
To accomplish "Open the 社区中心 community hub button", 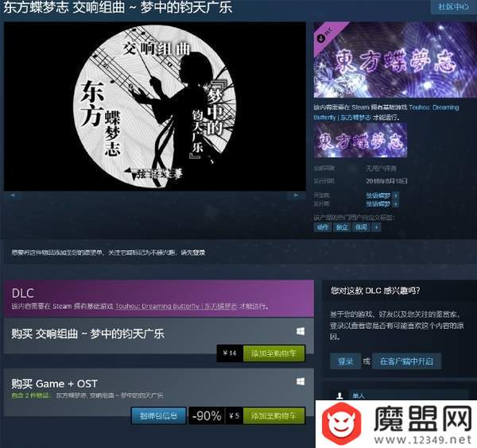I will (x=454, y=7).
